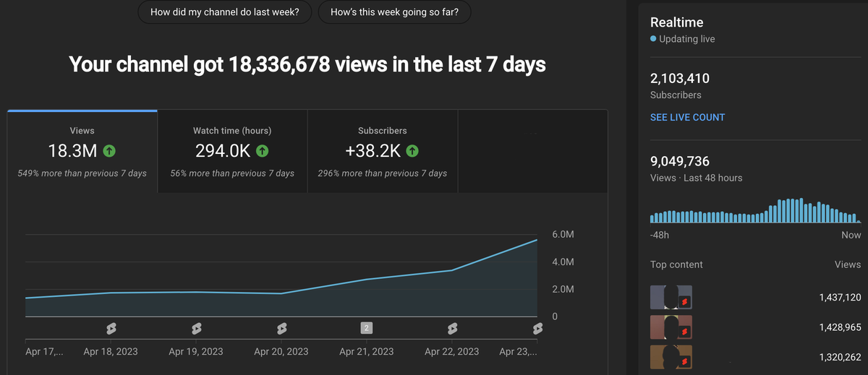
Task: Click 'How did my channel do last week?'
Action: 225,12
